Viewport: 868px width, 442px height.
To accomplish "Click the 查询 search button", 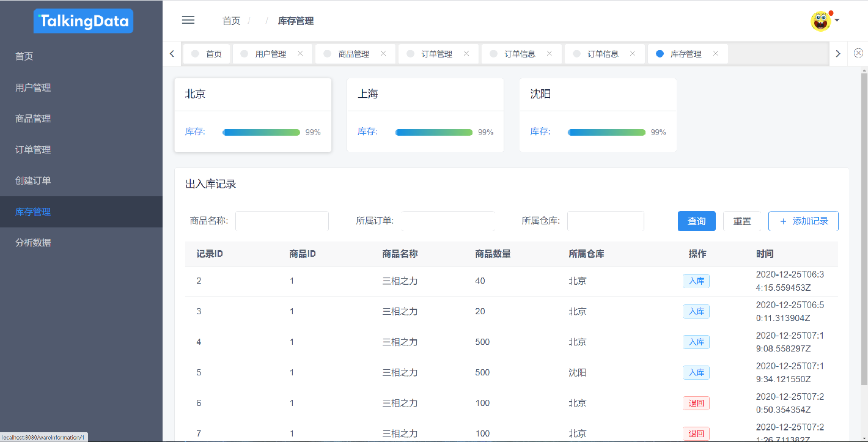I will coord(696,221).
